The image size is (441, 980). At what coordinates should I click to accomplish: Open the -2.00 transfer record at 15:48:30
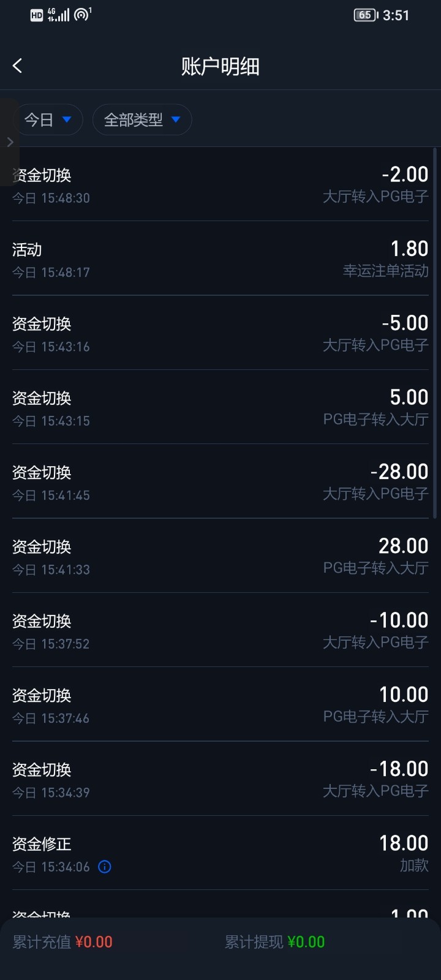pos(221,185)
